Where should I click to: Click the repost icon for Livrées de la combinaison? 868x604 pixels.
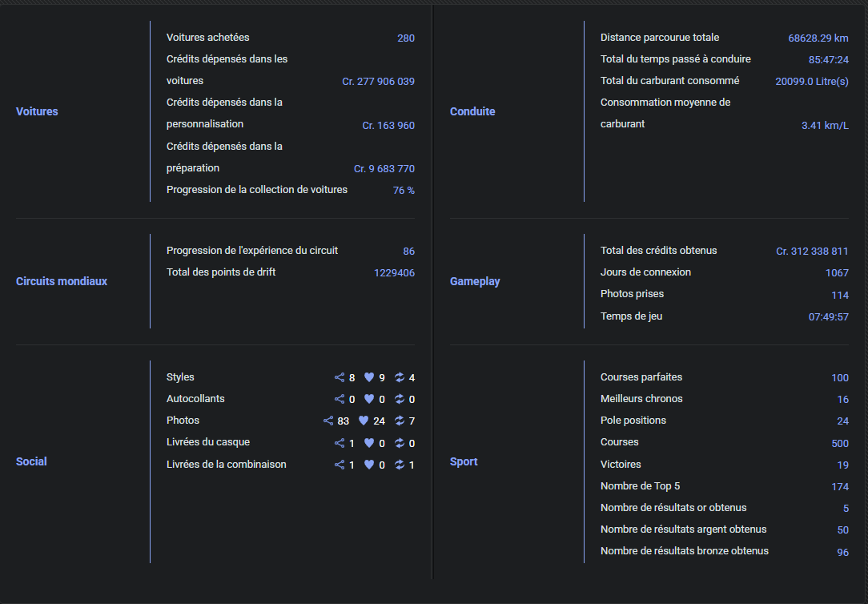[x=399, y=465]
